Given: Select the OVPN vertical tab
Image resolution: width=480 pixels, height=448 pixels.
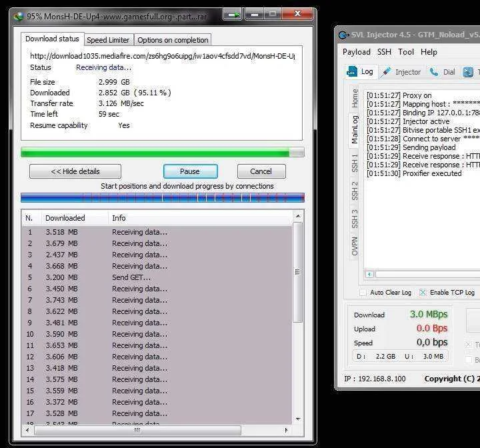Looking at the screenshot, I should [x=355, y=246].
